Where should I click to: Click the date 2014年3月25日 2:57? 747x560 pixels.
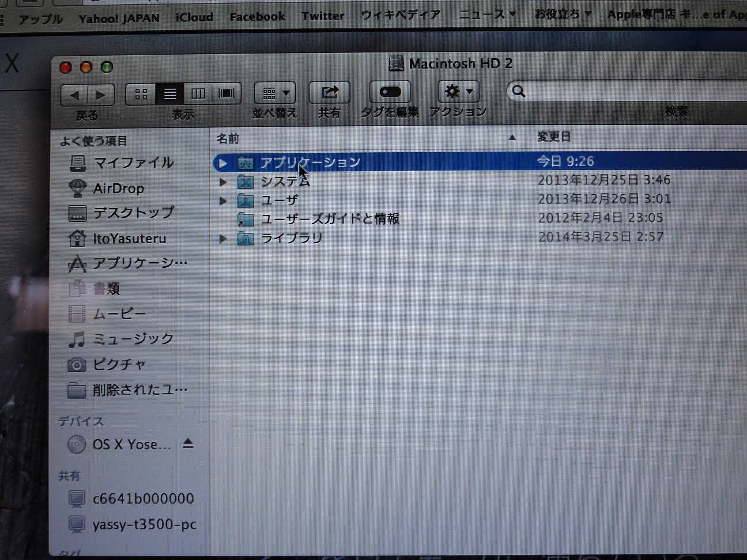pos(601,237)
